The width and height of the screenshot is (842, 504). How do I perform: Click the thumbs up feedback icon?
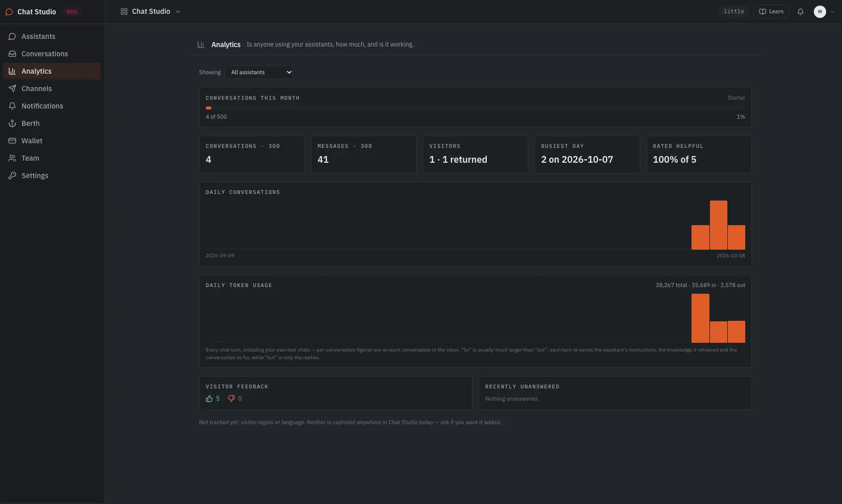click(x=209, y=399)
